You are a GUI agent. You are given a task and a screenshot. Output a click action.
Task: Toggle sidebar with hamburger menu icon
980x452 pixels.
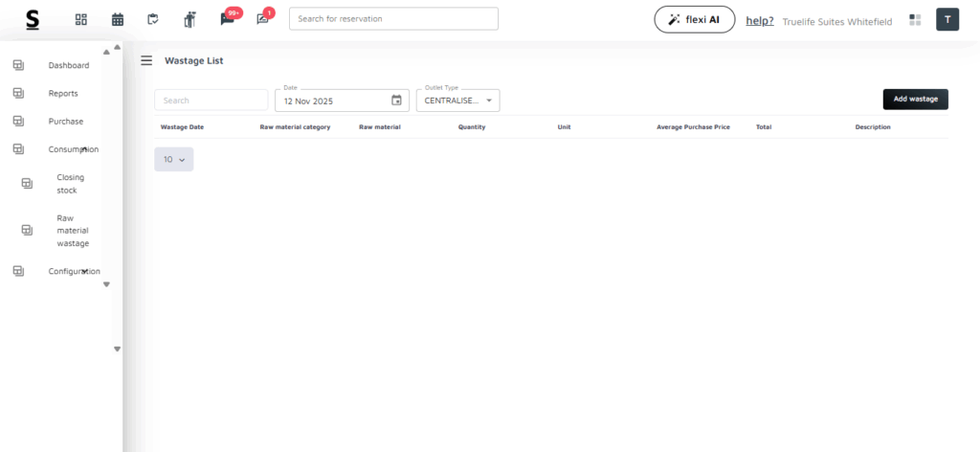click(x=146, y=60)
